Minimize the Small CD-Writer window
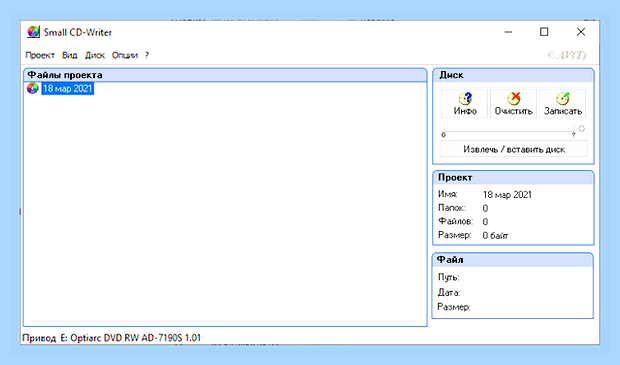 point(508,32)
